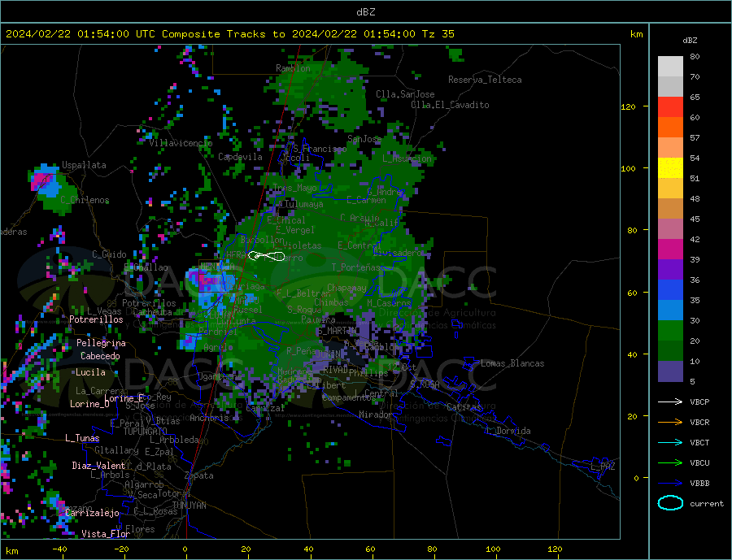This screenshot has height=560, width=732.
Task: Click the 'TUNUYAN' map label
Action: [189, 506]
